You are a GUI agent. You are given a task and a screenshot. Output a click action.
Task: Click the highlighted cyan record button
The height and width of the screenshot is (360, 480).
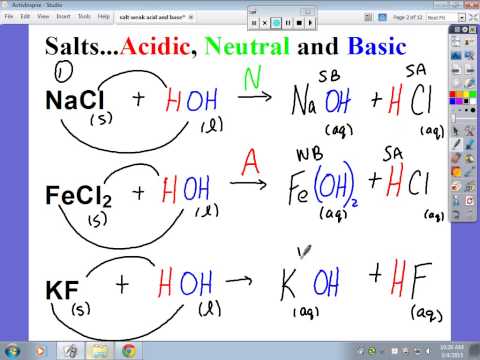tap(276, 23)
